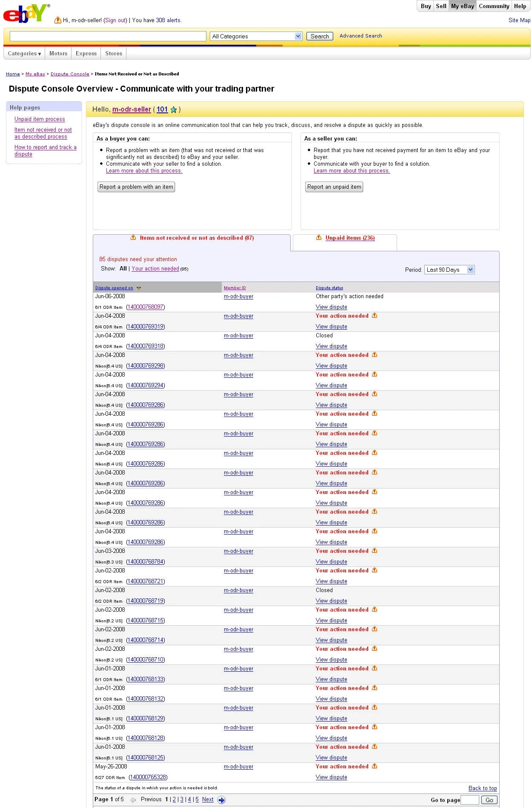Click warning icon for item 140000768784
532x808 pixels.
(x=375, y=551)
